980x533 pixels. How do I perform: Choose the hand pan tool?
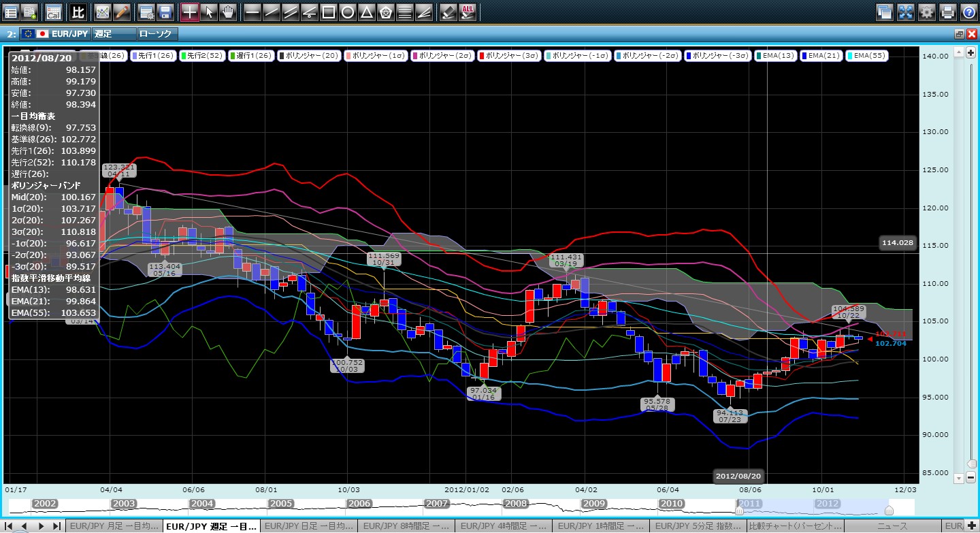227,12
